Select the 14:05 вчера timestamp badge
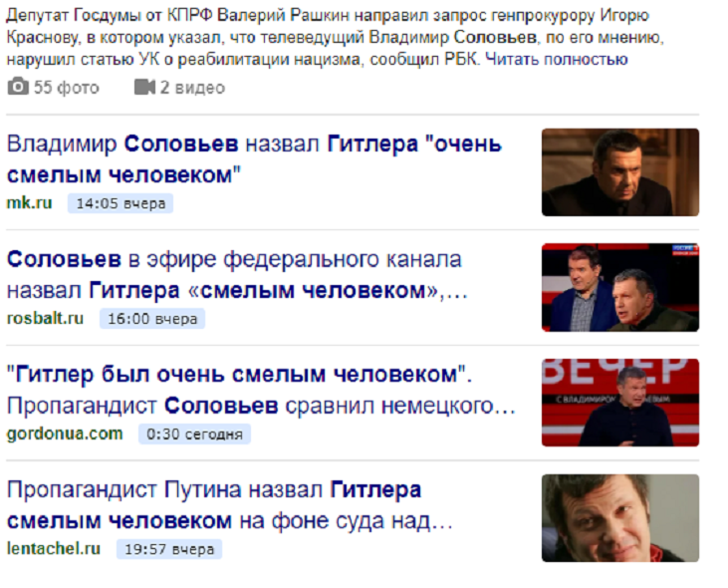This screenshot has width=728, height=588. [x=121, y=203]
